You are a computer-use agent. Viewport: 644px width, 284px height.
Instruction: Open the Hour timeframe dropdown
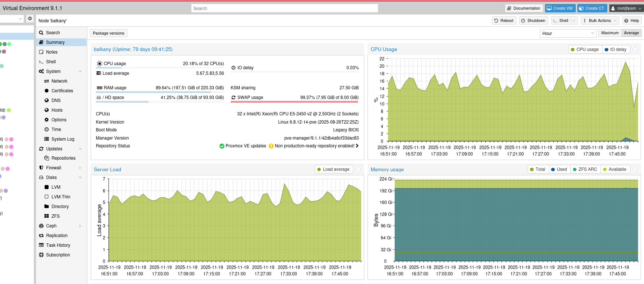[568, 33]
